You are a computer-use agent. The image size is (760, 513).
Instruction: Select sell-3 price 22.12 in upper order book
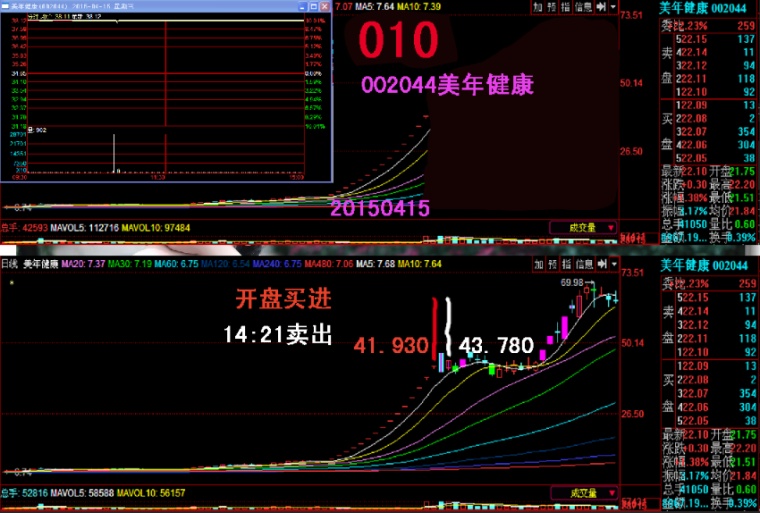(695, 65)
